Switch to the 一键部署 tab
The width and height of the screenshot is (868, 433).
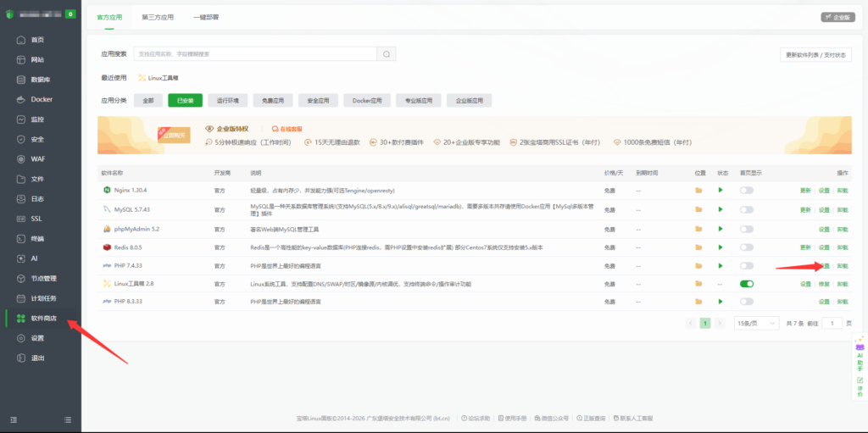(206, 17)
